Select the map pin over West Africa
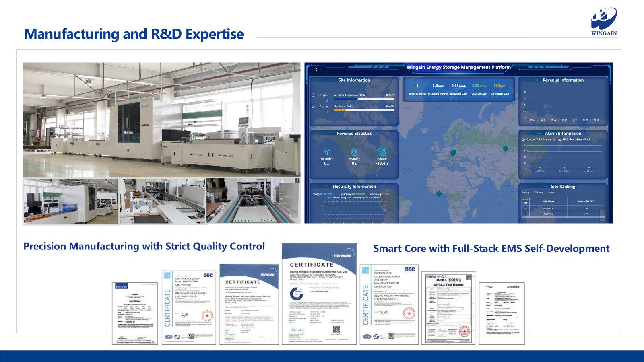Image resolution: width=644 pixels, height=362 pixels. tap(439, 194)
